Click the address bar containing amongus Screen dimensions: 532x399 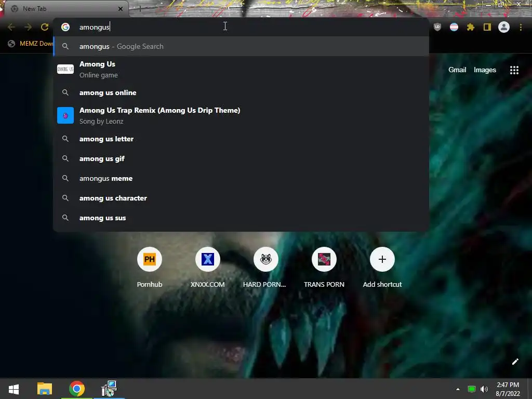coord(241,27)
